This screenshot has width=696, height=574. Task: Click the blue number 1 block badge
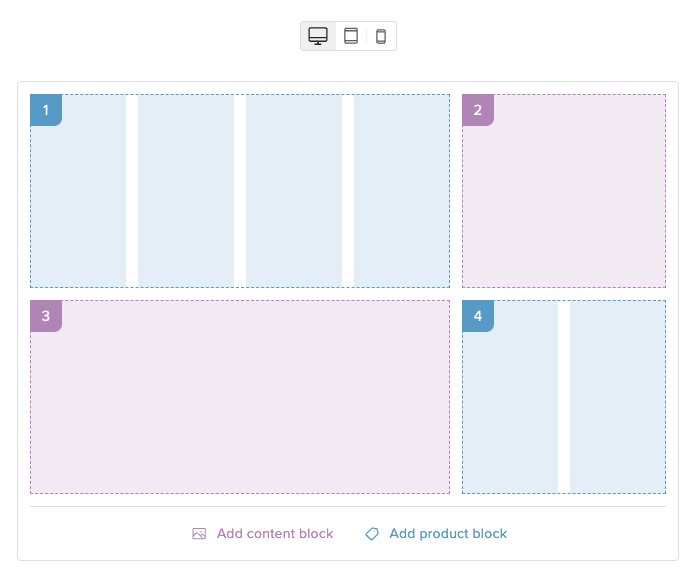(x=46, y=110)
